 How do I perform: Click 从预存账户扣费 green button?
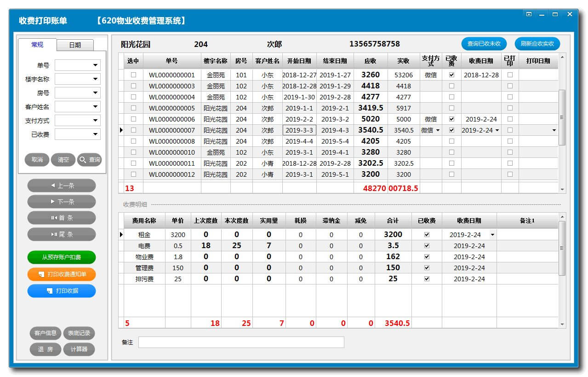point(62,257)
